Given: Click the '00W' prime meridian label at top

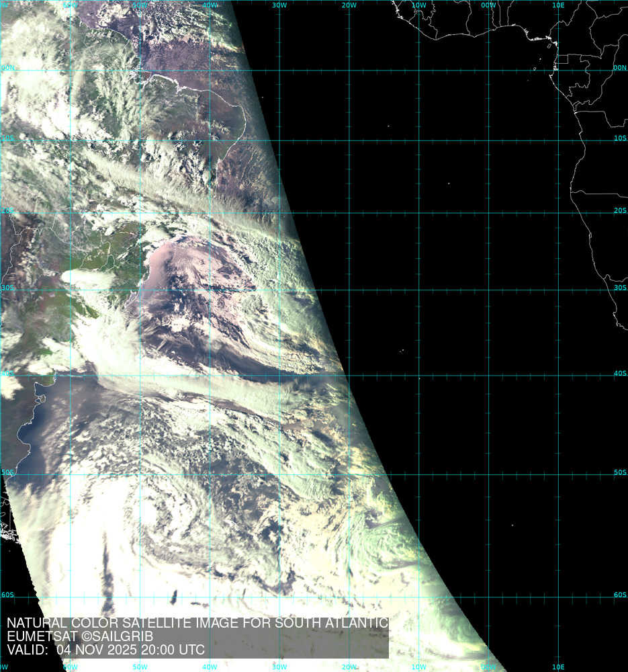Looking at the screenshot, I should [x=488, y=5].
